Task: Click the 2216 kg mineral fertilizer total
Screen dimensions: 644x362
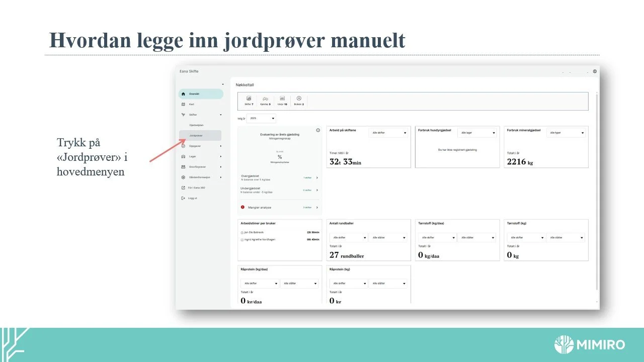Action: (520, 162)
